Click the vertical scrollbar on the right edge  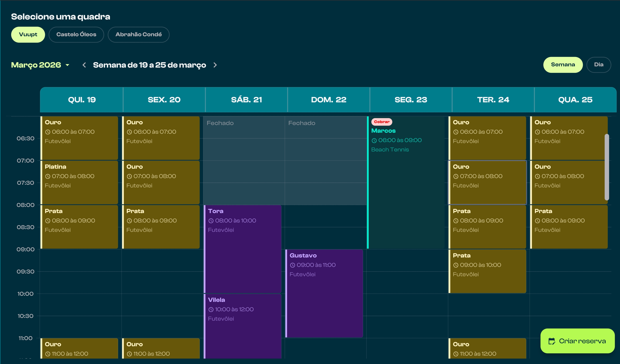pos(606,168)
